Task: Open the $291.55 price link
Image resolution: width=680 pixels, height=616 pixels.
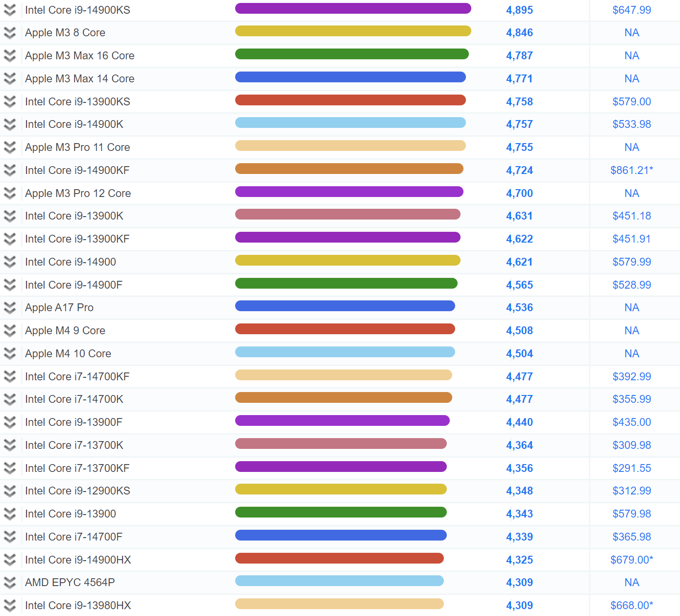Action: coord(632,468)
